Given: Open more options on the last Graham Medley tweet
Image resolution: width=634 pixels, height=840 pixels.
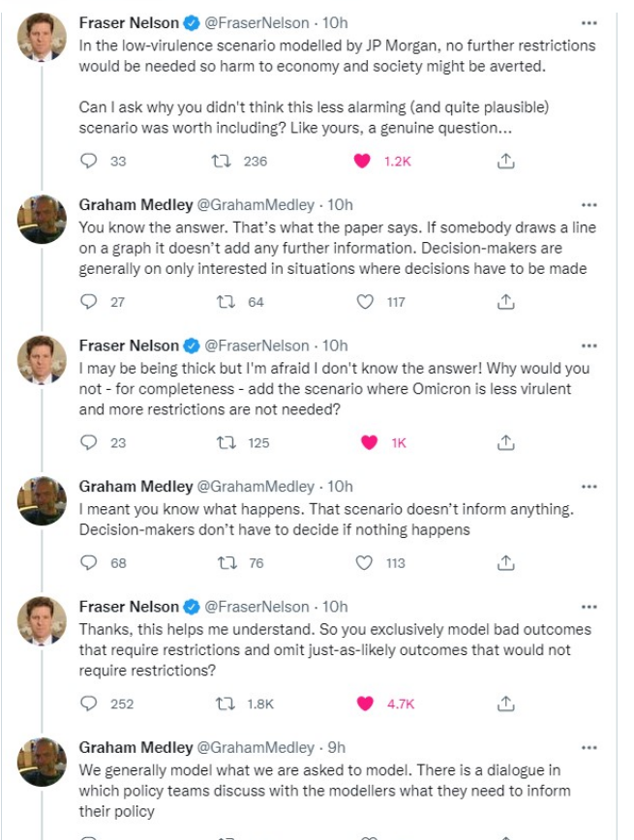Looking at the screenshot, I should point(589,747).
